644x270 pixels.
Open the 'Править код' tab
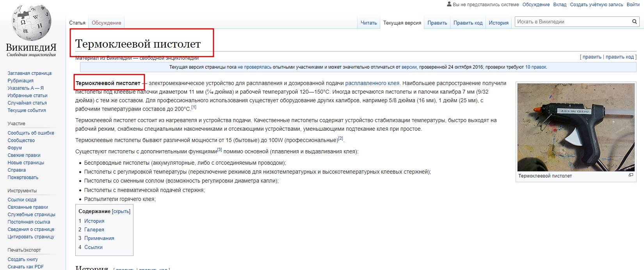point(468,23)
